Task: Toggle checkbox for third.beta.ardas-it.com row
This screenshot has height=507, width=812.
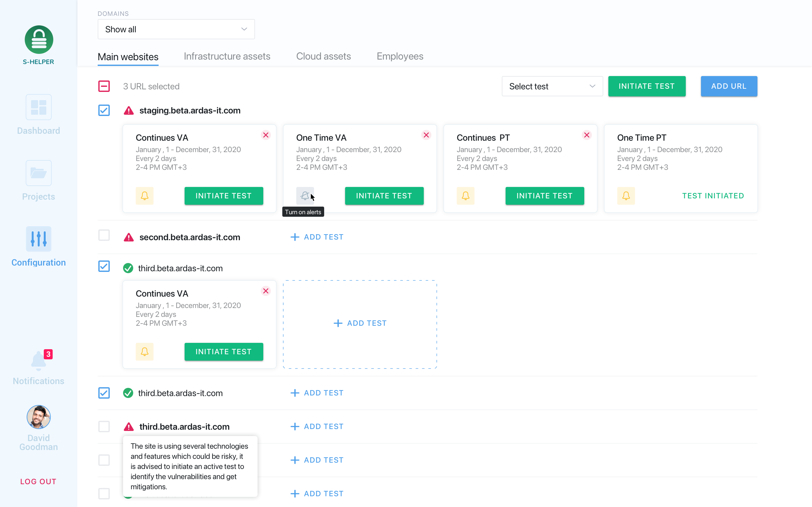Action: tap(104, 268)
